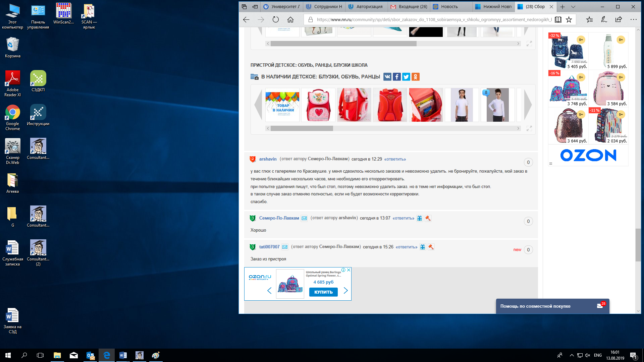Share the gallery via VK icon
The image size is (644, 362).
click(x=387, y=77)
